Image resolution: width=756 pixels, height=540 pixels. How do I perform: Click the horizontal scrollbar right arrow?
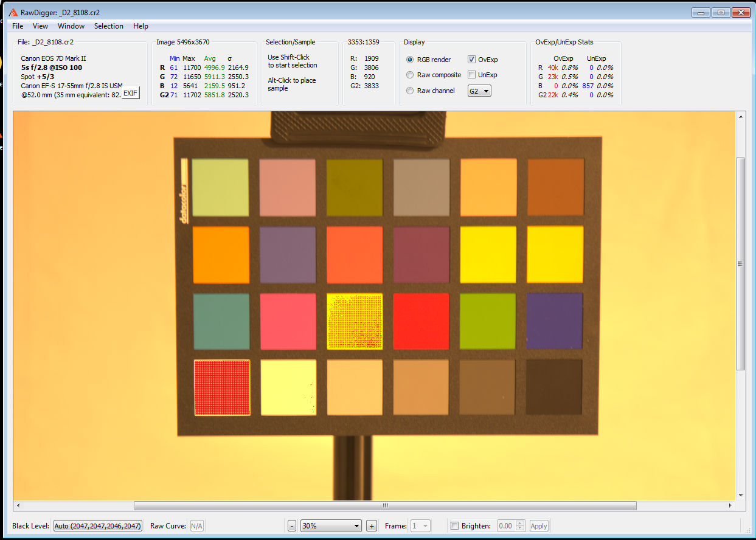[730, 506]
